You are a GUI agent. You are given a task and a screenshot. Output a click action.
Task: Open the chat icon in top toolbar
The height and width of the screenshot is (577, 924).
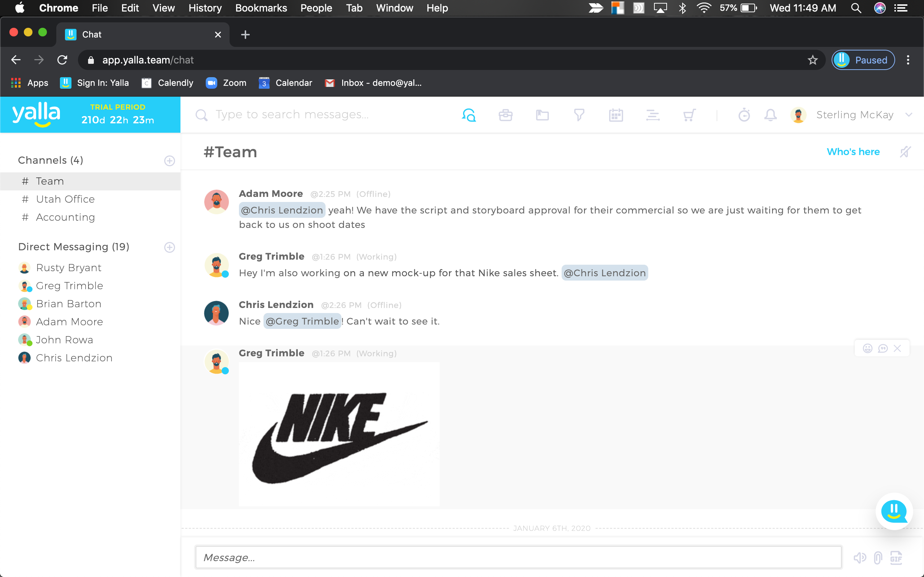click(x=468, y=115)
